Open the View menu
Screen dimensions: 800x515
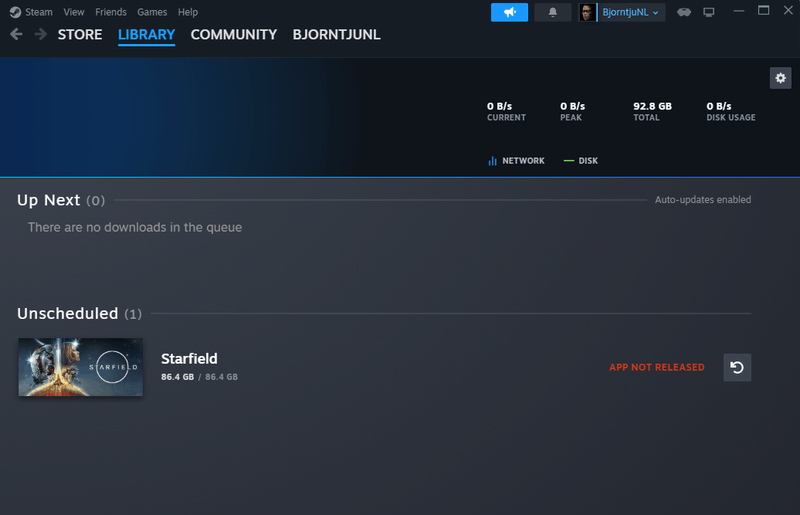point(74,12)
